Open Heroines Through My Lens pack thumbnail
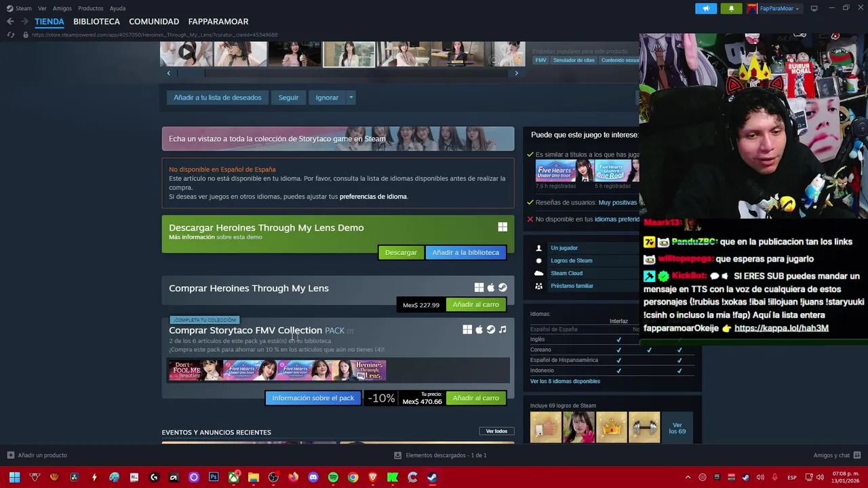This screenshot has height=488, width=868. [359, 370]
